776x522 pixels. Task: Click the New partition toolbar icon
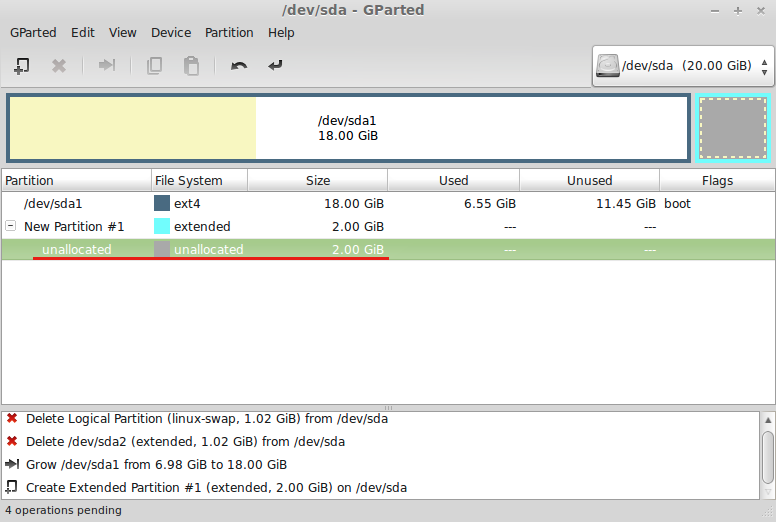(21, 65)
